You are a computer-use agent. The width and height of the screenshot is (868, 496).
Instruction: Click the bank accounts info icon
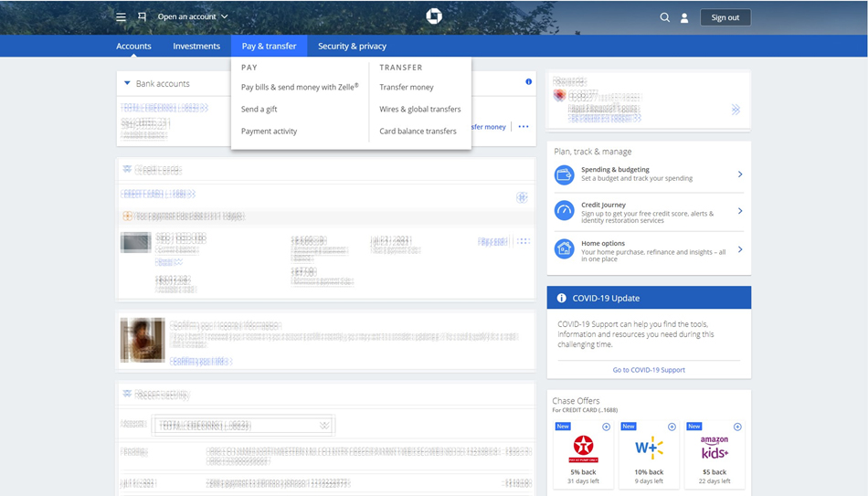(528, 82)
